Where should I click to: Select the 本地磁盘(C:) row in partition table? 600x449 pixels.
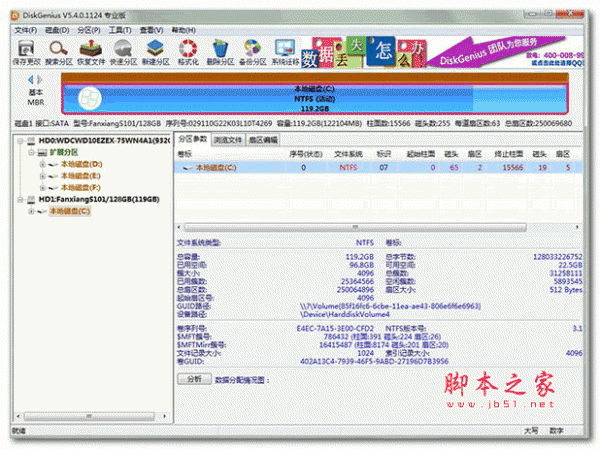[x=379, y=168]
